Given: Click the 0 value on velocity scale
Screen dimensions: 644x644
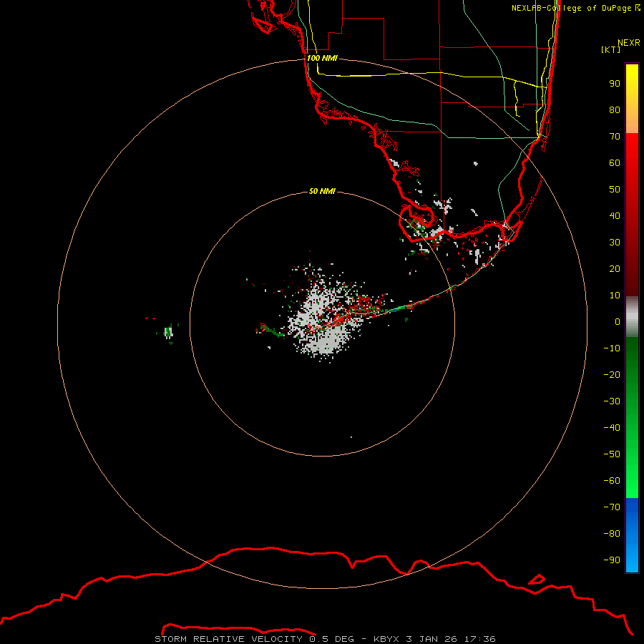Looking at the screenshot, I should (618, 321).
